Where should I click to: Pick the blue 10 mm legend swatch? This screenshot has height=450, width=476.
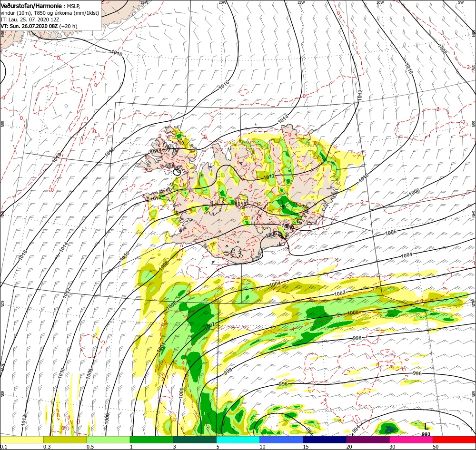281,440
